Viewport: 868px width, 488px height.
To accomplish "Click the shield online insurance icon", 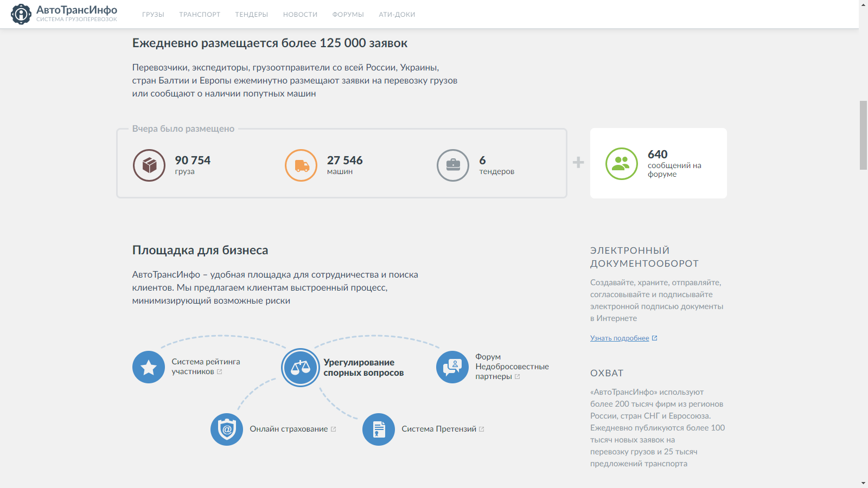I will tap(227, 429).
